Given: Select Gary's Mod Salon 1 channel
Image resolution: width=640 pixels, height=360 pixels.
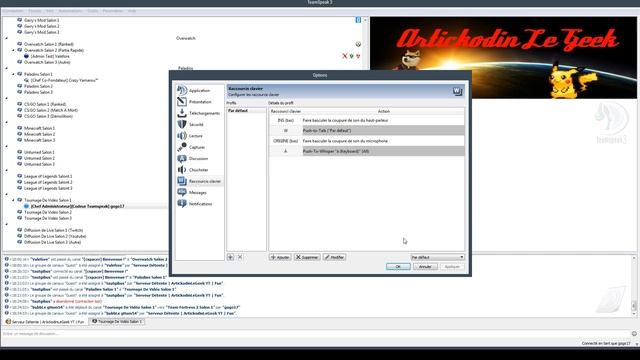Looking at the screenshot, I should tap(41, 20).
